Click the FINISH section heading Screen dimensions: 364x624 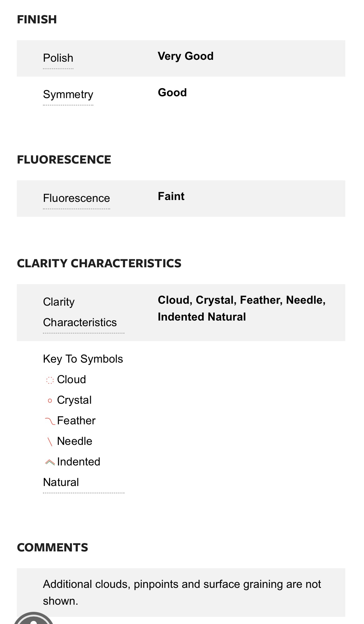37,20
